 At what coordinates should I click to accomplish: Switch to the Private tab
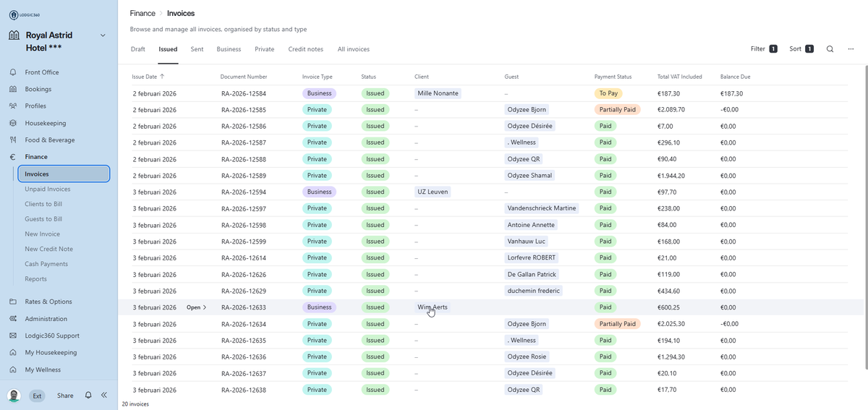[265, 49]
